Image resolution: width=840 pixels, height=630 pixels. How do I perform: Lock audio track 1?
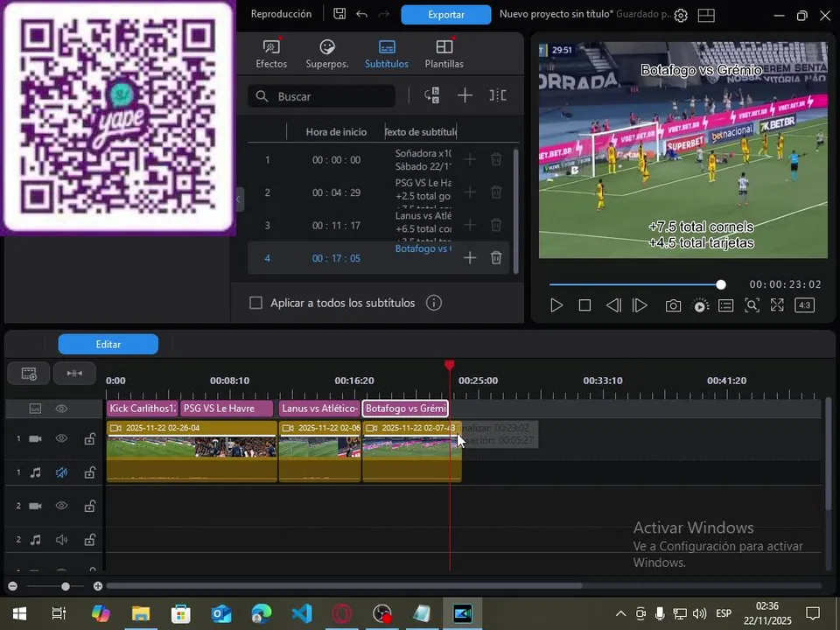(89, 472)
